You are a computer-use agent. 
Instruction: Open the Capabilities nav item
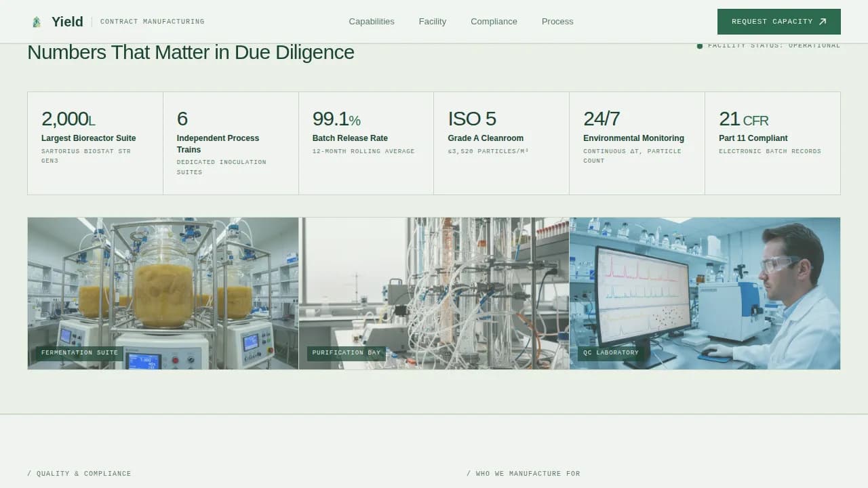(x=371, y=21)
